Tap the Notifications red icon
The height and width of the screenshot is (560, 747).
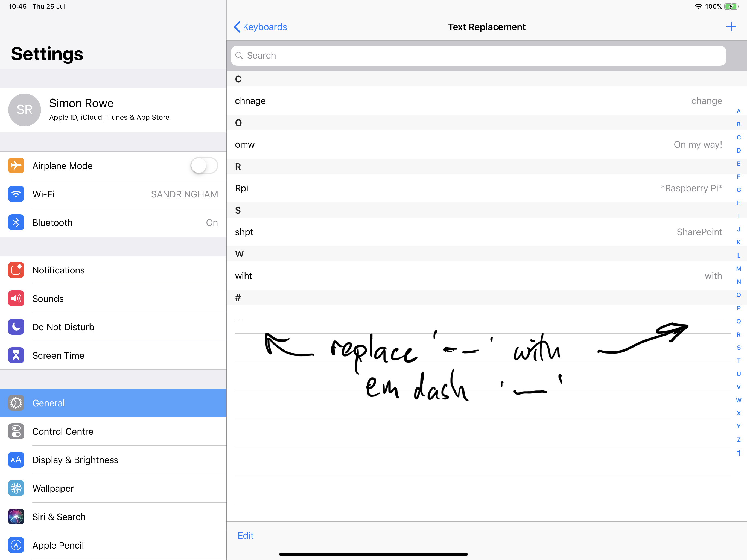(x=16, y=270)
